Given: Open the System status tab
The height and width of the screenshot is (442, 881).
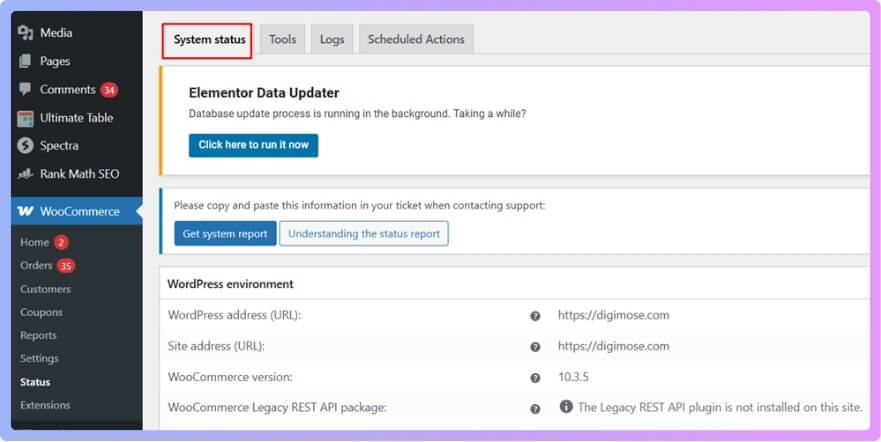Looking at the screenshot, I should pos(207,40).
